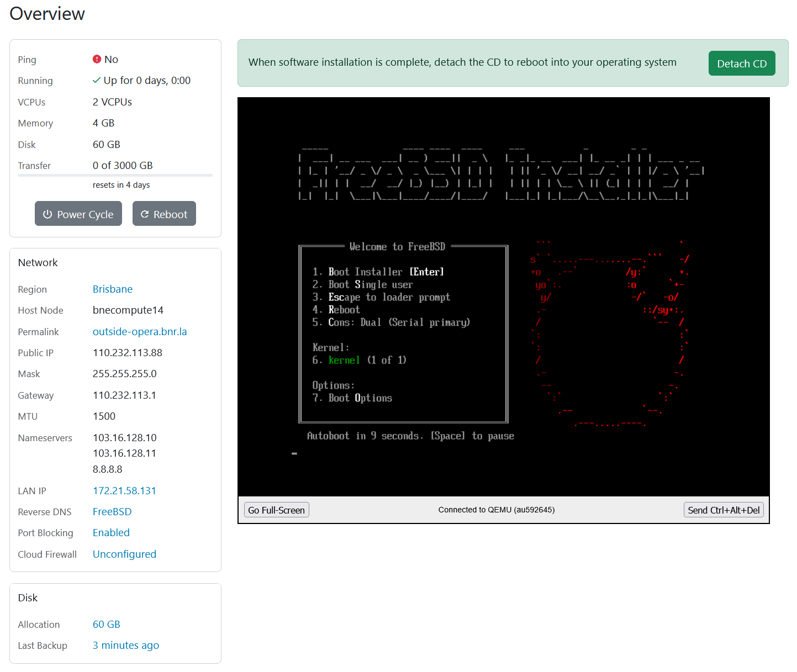Configure the Unconfigured Cloud Firewall
Image resolution: width=797 pixels, height=672 pixels.
[124, 554]
